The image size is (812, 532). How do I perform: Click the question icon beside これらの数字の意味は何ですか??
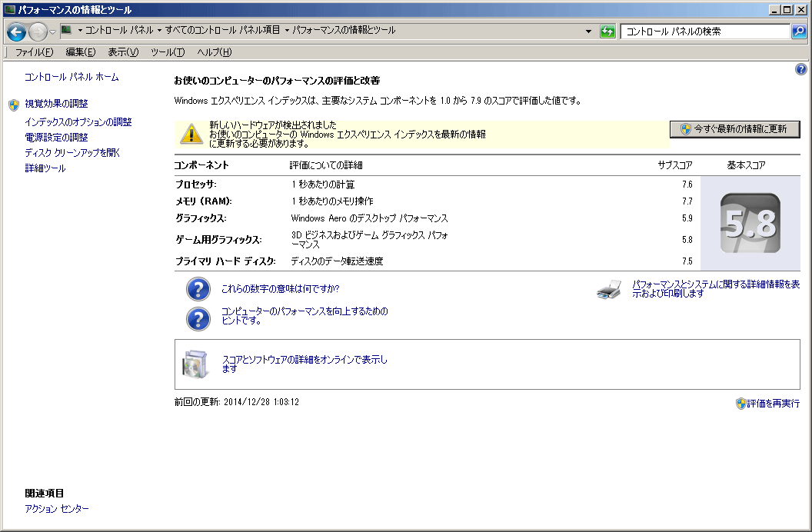(198, 289)
